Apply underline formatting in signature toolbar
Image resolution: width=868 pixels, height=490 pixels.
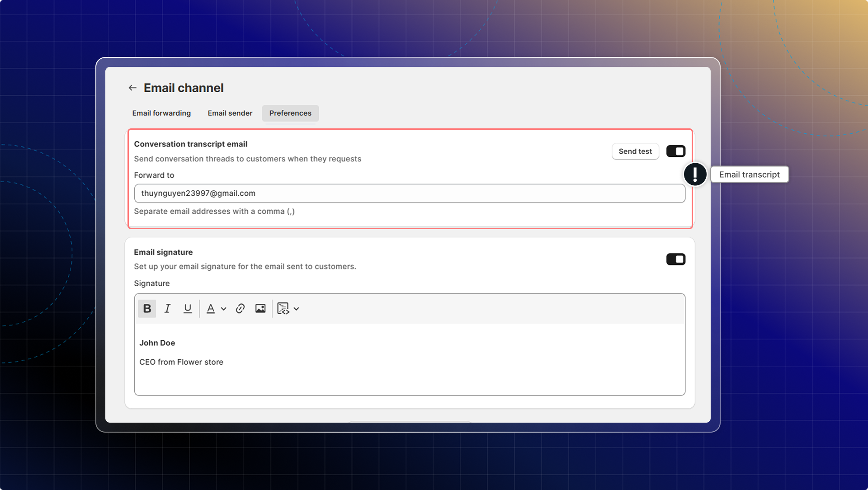[x=188, y=309]
